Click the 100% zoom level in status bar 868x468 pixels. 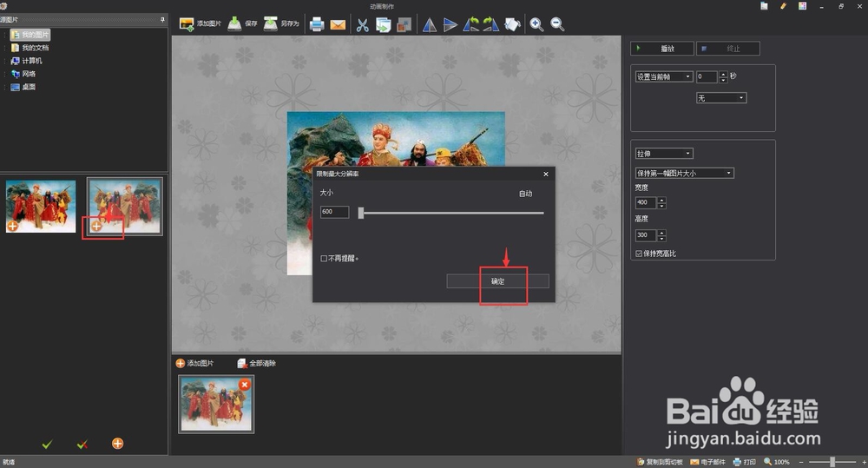(781, 462)
